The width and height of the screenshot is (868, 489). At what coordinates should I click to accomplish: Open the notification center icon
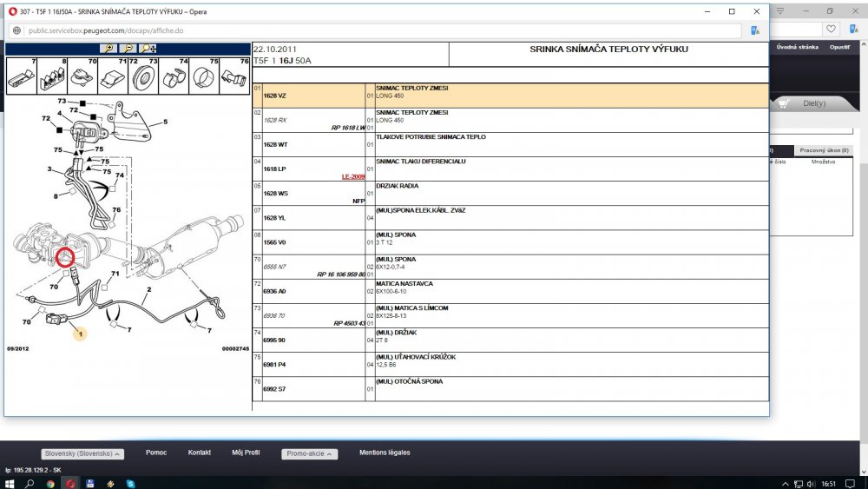tap(851, 484)
